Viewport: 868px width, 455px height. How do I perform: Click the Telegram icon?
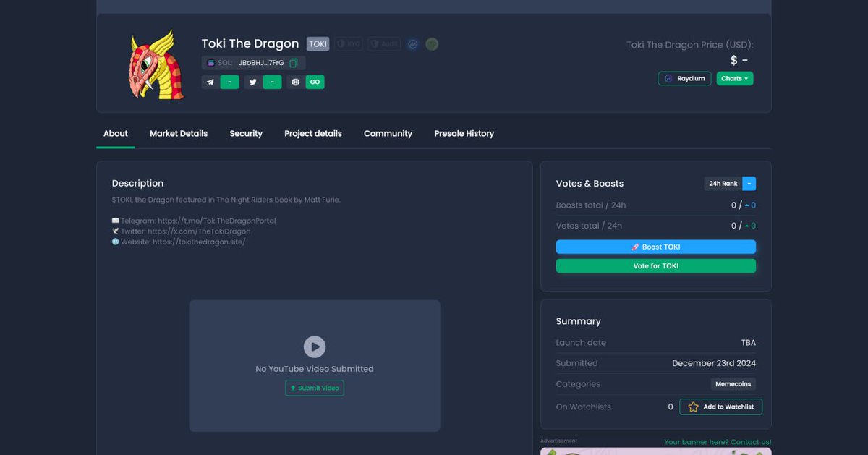210,82
